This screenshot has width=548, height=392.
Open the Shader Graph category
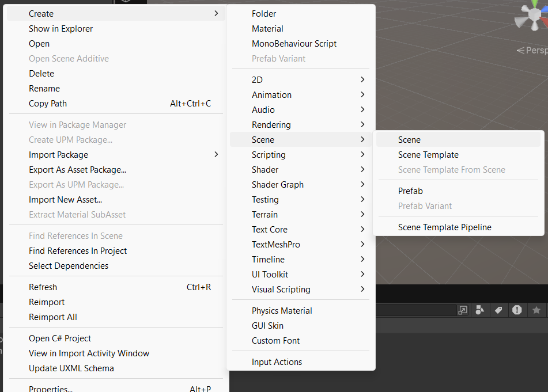301,185
